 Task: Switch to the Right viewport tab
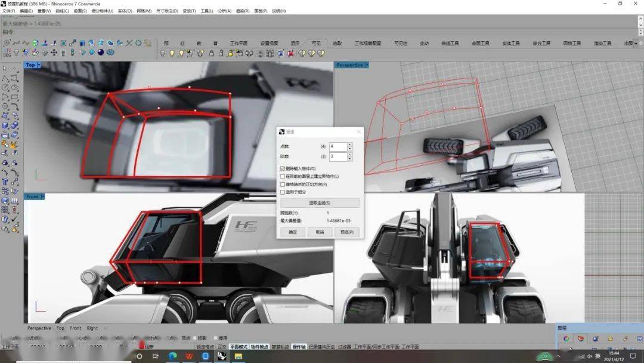click(92, 328)
